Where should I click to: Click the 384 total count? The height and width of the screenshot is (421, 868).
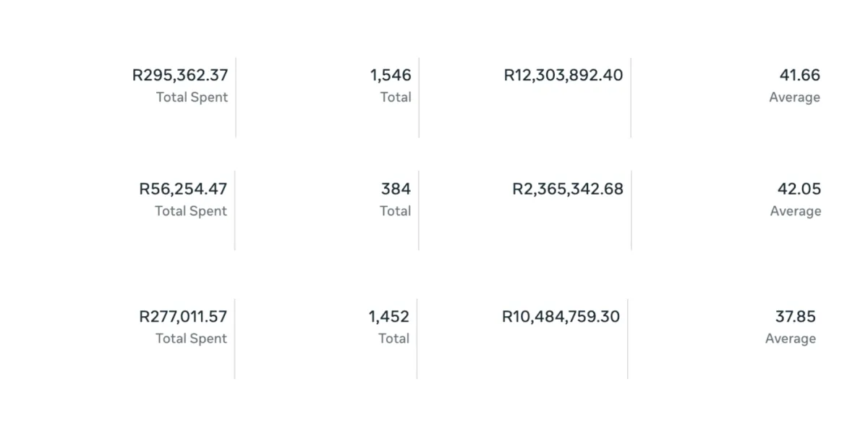tap(396, 190)
